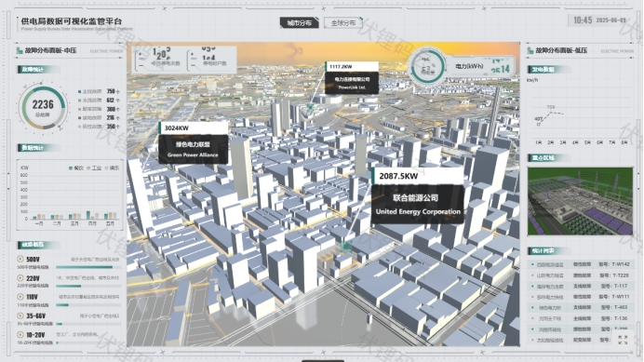Switch to the 全球分布 tab

pos(343,22)
